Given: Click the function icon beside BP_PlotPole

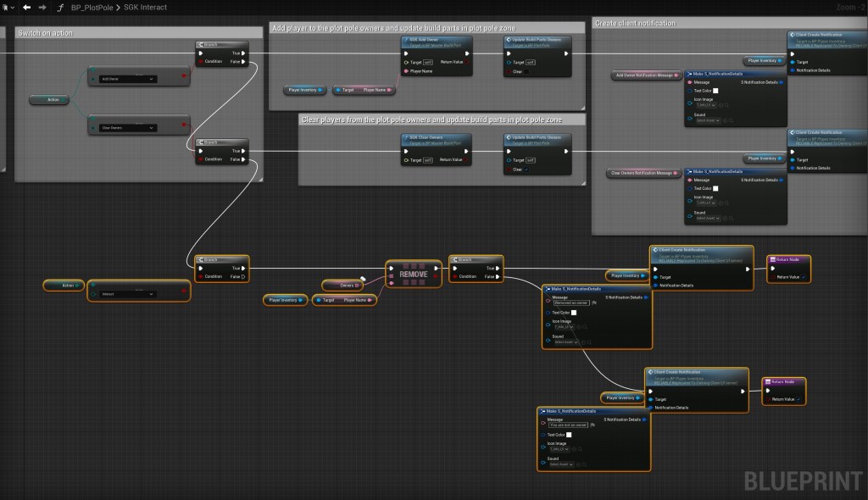Looking at the screenshot, I should point(60,7).
